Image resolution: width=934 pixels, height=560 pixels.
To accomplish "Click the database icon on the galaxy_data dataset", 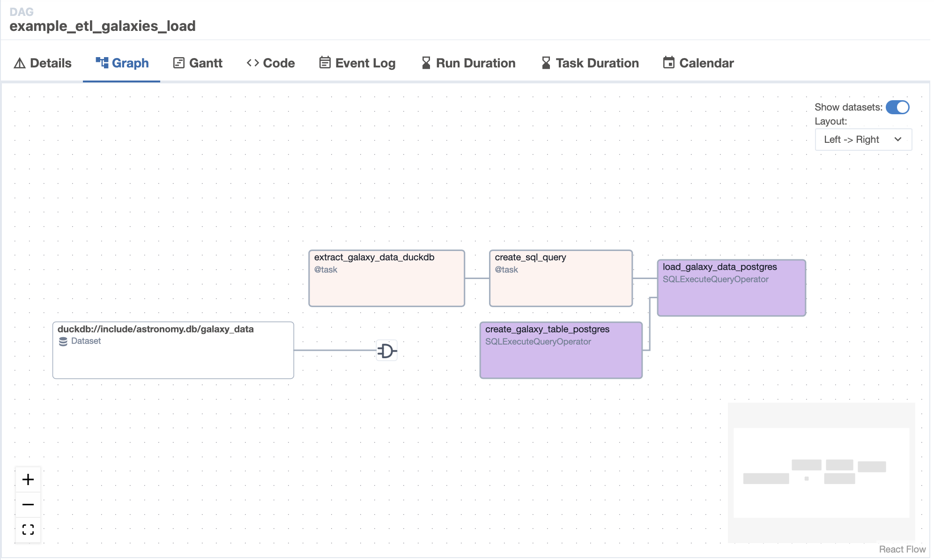I will pyautogui.click(x=64, y=341).
